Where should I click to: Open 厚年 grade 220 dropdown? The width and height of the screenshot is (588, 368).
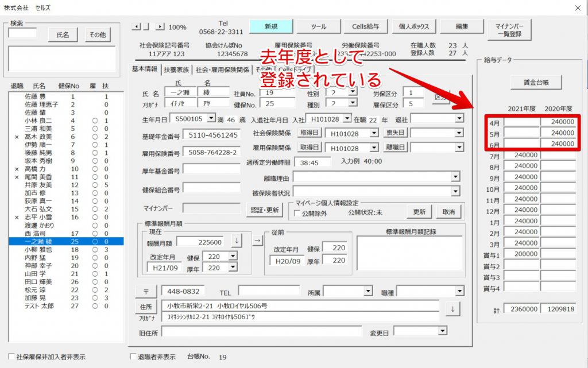click(233, 267)
